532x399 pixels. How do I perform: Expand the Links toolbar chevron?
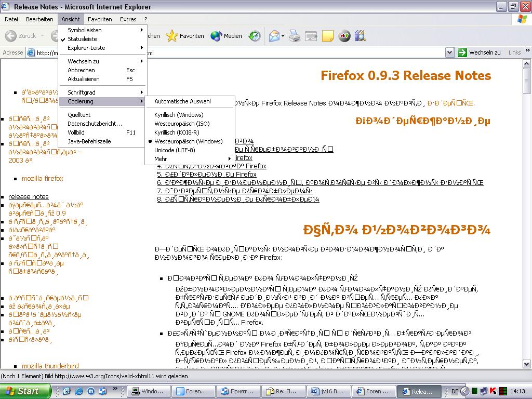[x=528, y=50]
